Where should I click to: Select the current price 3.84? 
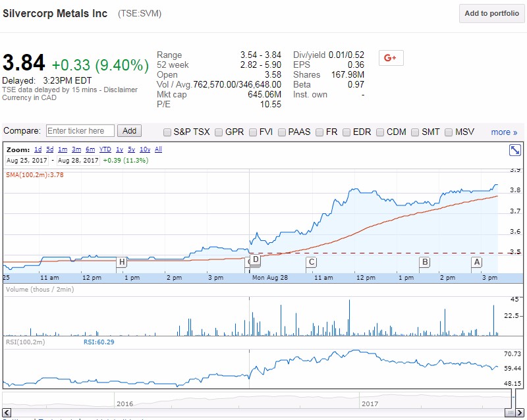coord(24,63)
